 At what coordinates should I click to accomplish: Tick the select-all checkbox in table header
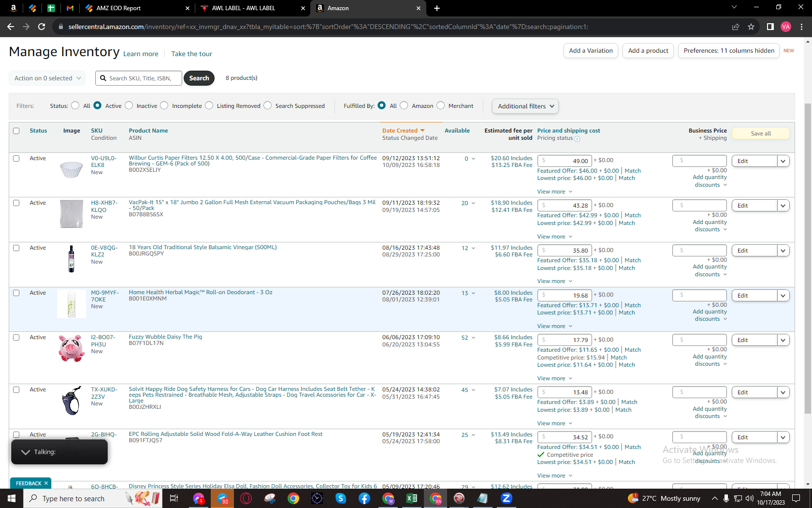(x=16, y=131)
